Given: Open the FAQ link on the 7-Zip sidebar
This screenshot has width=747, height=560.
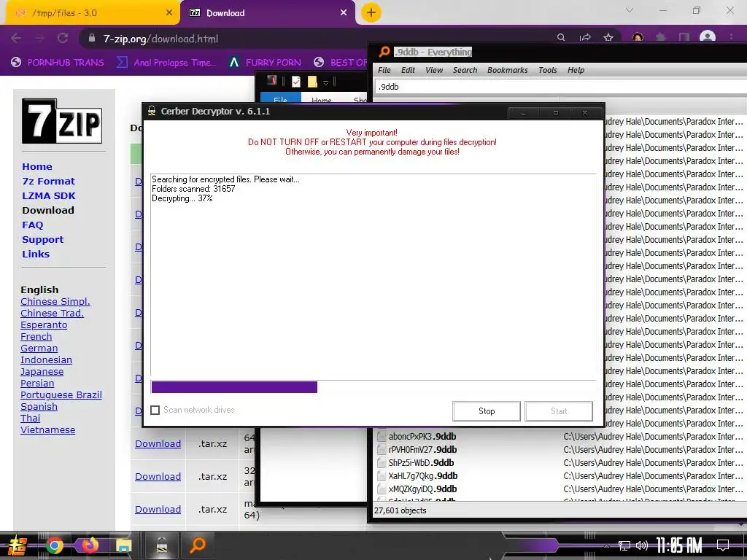Looking at the screenshot, I should (x=32, y=225).
